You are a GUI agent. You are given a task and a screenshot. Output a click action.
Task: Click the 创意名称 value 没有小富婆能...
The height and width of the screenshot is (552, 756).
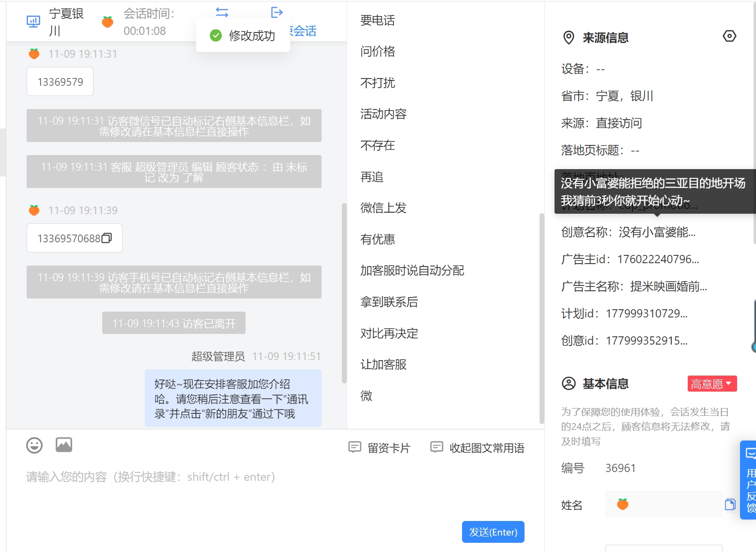coord(657,232)
